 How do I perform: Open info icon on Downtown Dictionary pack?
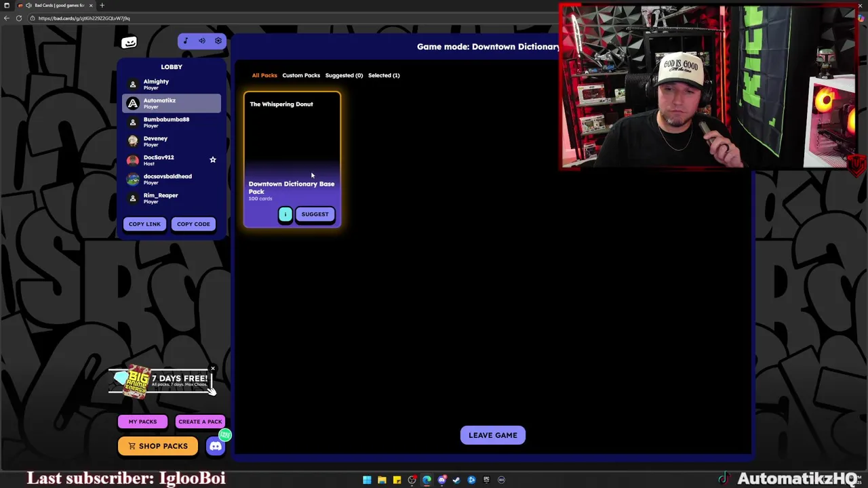coord(285,214)
